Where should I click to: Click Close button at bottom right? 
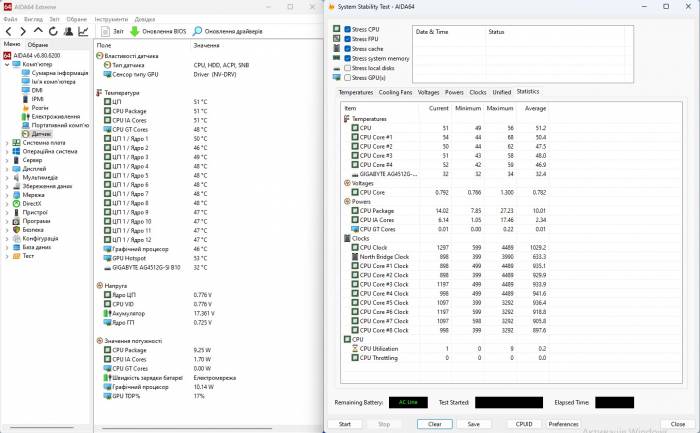coord(678,424)
